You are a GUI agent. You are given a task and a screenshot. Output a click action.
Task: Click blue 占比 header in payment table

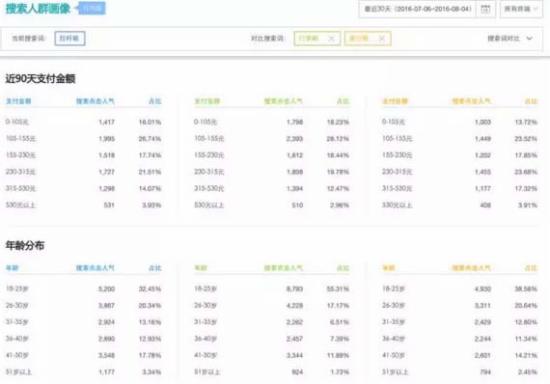tap(155, 101)
